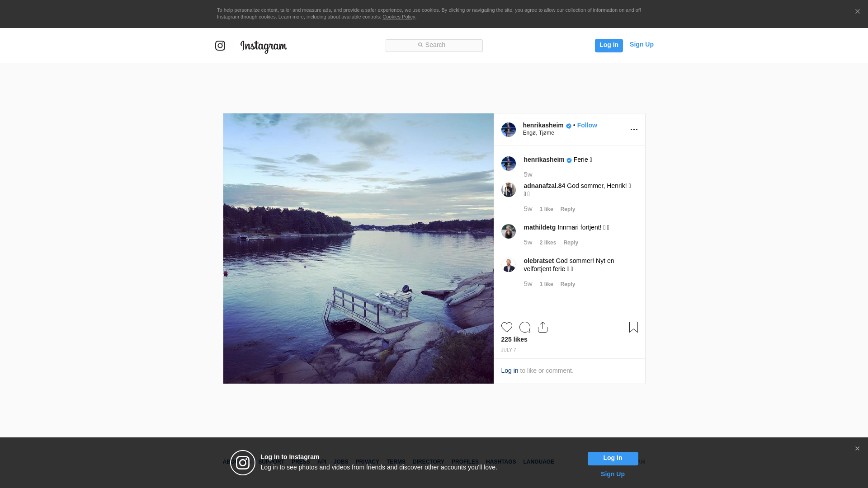Image resolution: width=868 pixels, height=488 pixels.
Task: Click the Search input field
Action: tap(434, 45)
